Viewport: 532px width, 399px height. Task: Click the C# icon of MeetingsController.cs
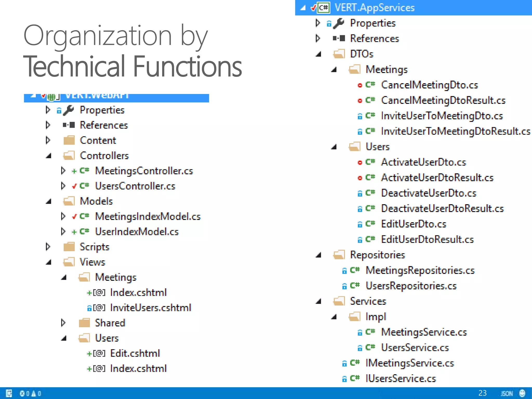pyautogui.click(x=84, y=170)
